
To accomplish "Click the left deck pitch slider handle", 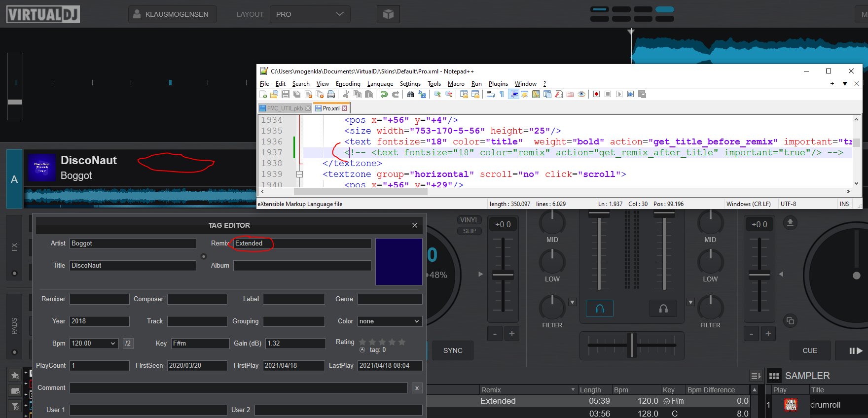I will pyautogui.click(x=503, y=275).
